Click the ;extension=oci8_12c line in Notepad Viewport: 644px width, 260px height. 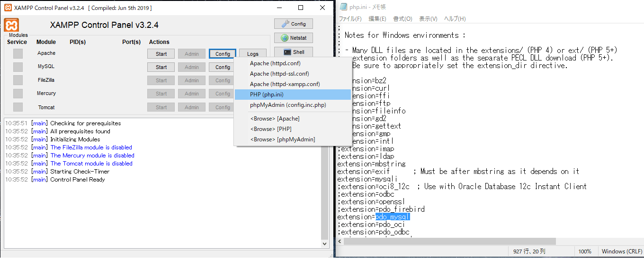[373, 186]
